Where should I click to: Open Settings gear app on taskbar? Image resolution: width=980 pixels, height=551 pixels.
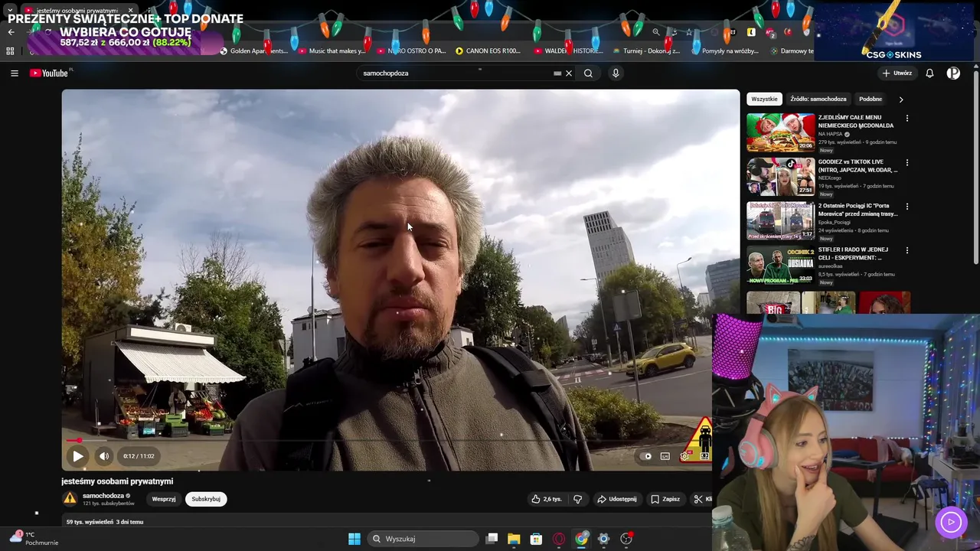click(603, 539)
